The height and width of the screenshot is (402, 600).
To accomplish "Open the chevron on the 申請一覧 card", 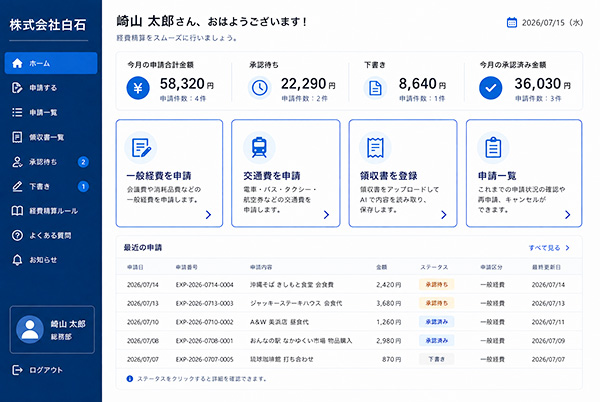I will point(568,215).
